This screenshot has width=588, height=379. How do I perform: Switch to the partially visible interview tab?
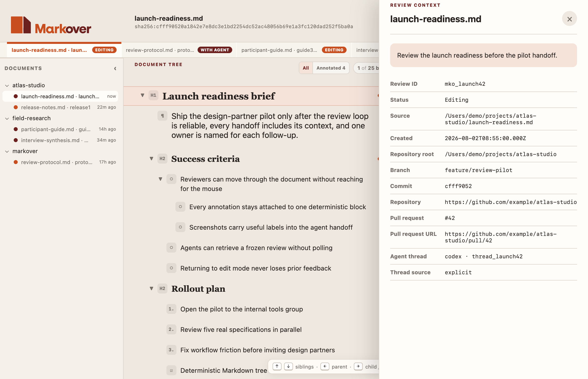point(365,50)
